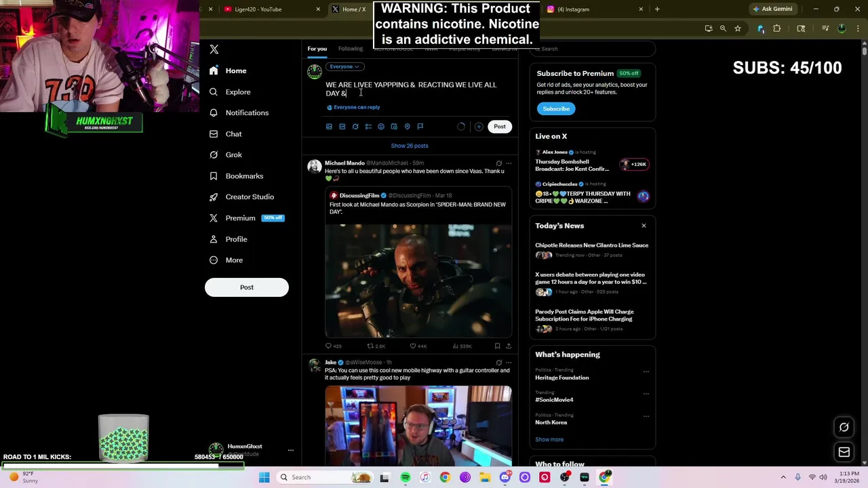Click Show more under What's happening

coord(549,439)
